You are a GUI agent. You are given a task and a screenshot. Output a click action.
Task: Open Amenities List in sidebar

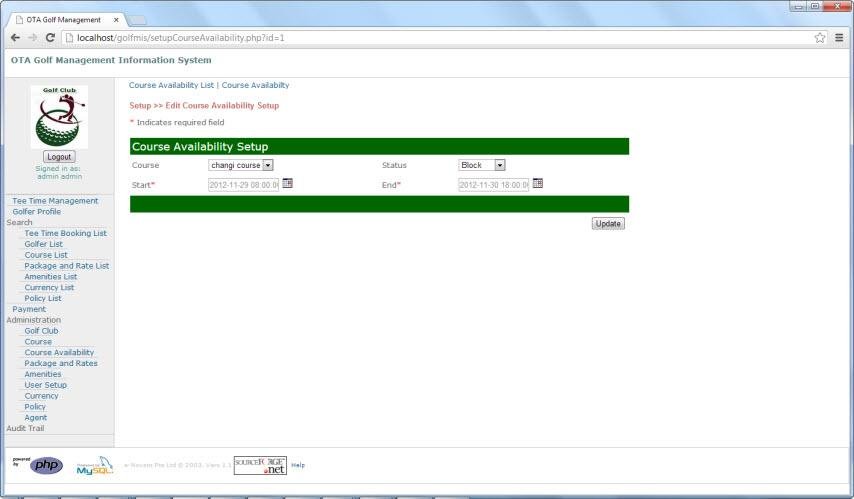51,277
